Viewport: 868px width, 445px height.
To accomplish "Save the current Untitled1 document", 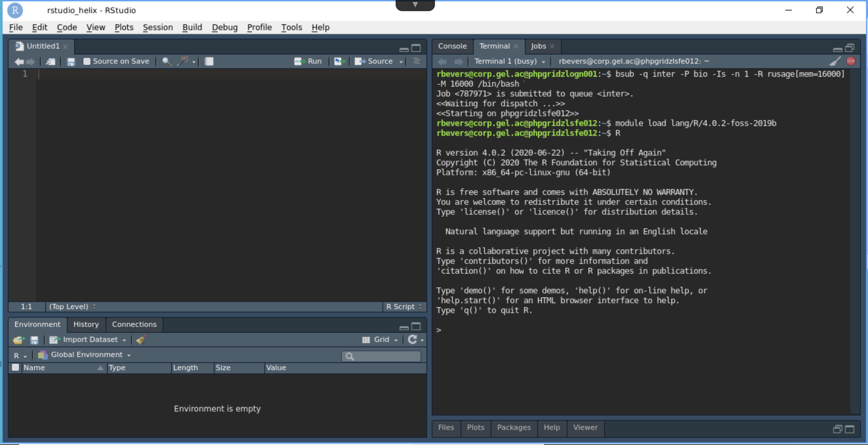I will click(x=71, y=62).
